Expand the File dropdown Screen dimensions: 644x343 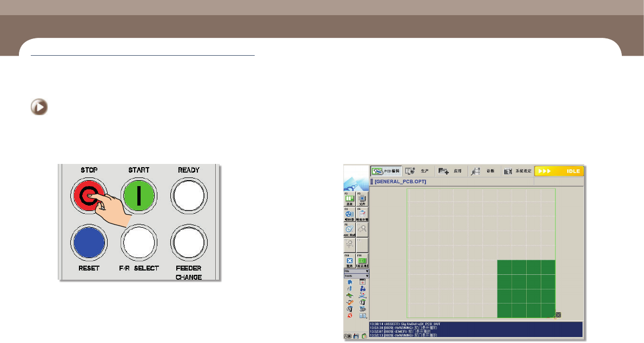pos(356,272)
